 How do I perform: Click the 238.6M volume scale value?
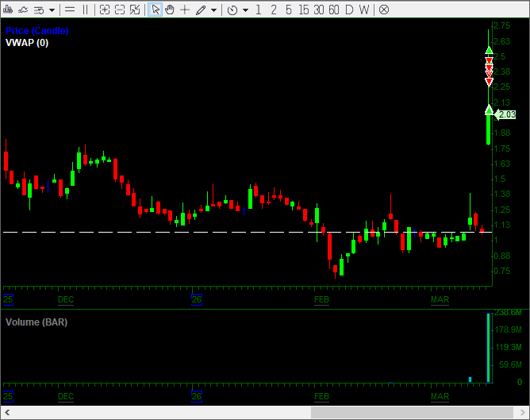point(508,313)
